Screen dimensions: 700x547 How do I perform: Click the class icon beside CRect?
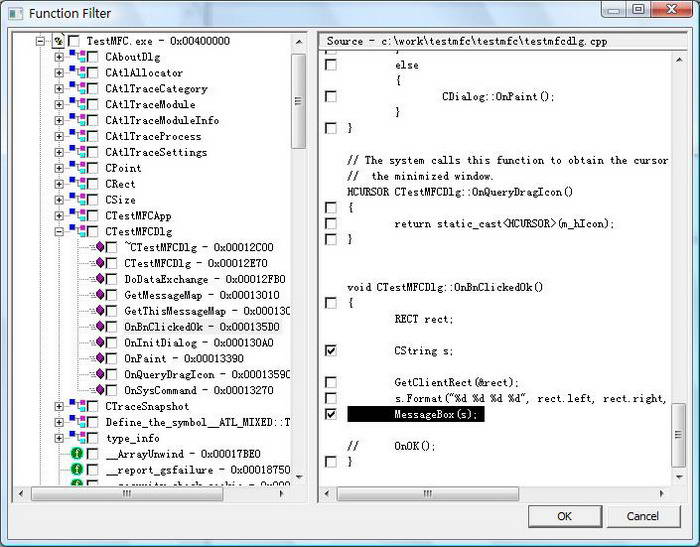[77, 184]
